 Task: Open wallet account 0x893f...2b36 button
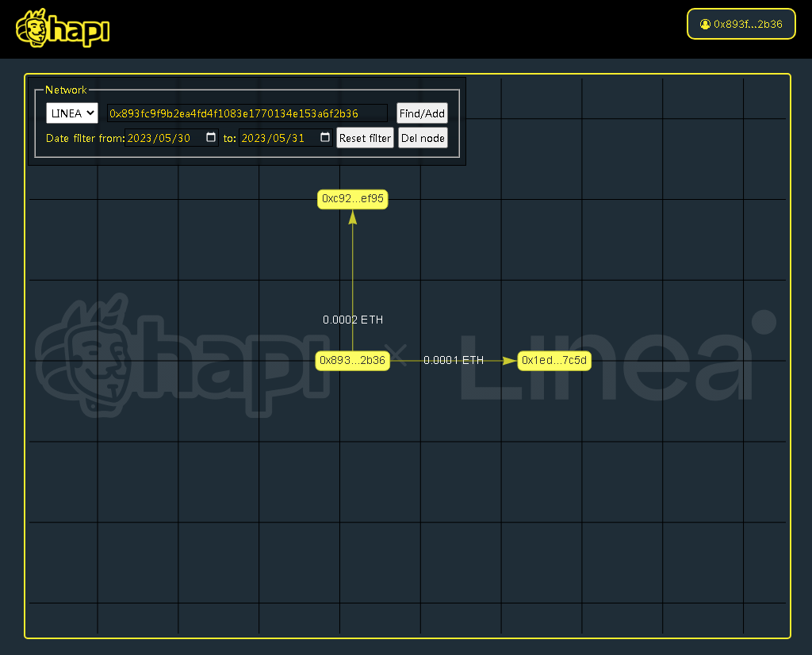[741, 24]
